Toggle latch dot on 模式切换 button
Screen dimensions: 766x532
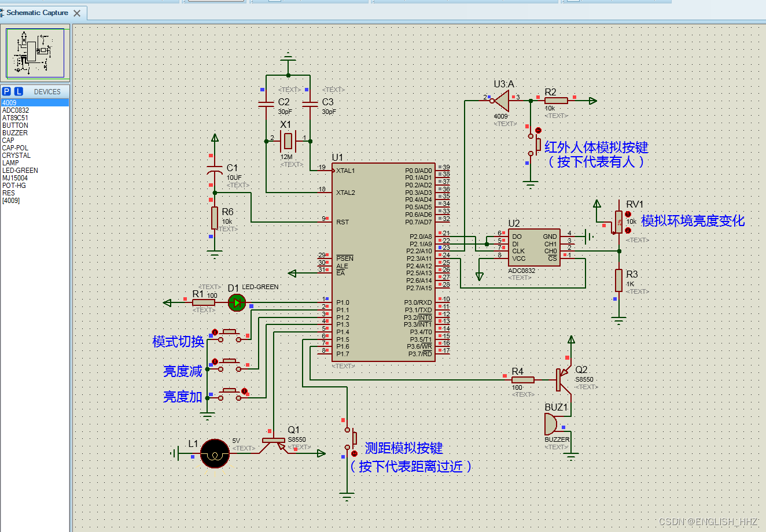point(215,332)
